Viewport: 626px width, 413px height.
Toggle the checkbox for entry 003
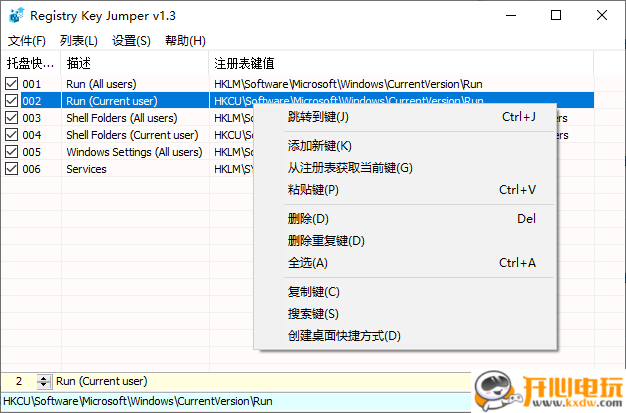[12, 118]
